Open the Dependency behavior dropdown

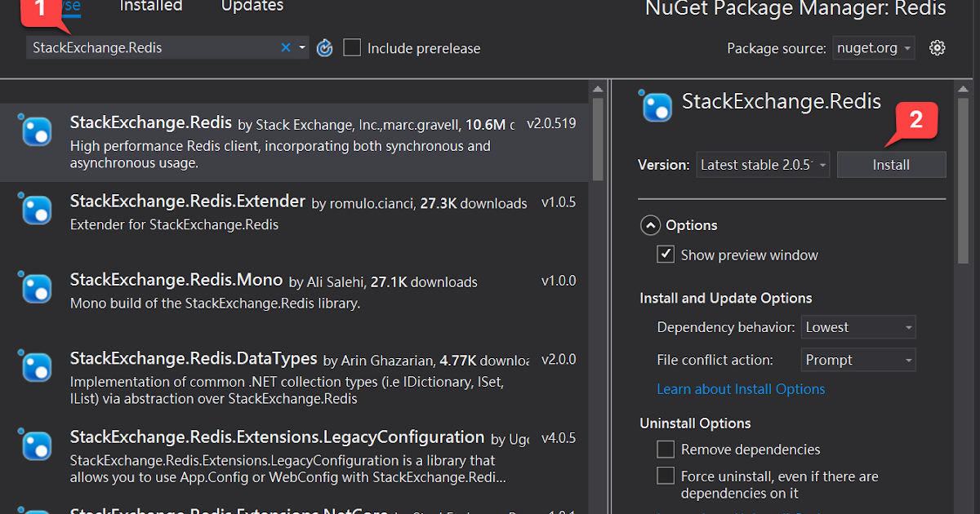point(858,326)
